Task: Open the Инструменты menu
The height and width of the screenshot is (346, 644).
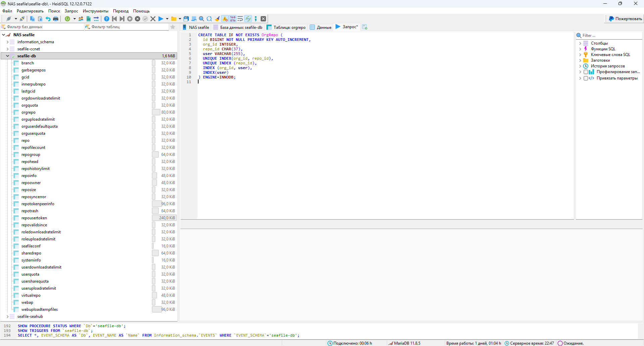Action: (x=95, y=11)
